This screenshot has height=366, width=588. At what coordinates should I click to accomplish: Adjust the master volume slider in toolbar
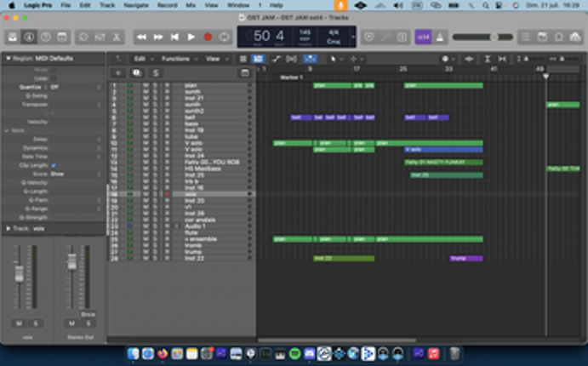pyautogui.click(x=492, y=37)
